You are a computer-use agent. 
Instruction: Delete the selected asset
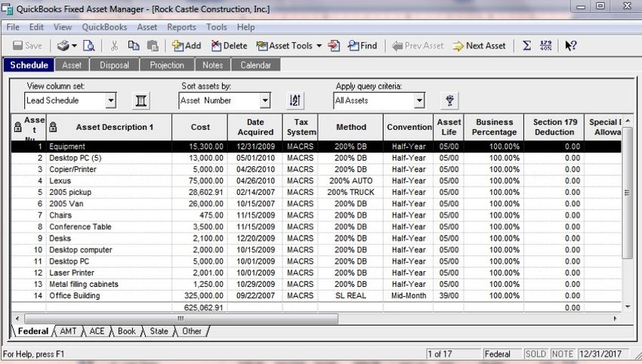(230, 45)
